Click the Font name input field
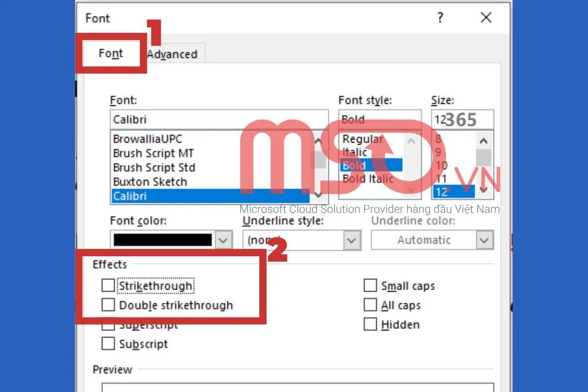The width and height of the screenshot is (588, 392). (x=219, y=120)
